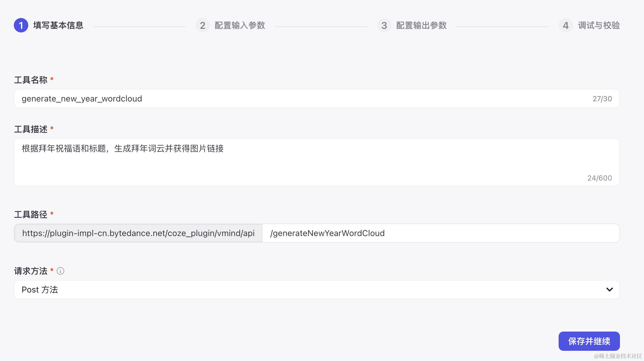The width and height of the screenshot is (644, 361).
Task: Jump to the 调试与校验 step
Action: 599,25
